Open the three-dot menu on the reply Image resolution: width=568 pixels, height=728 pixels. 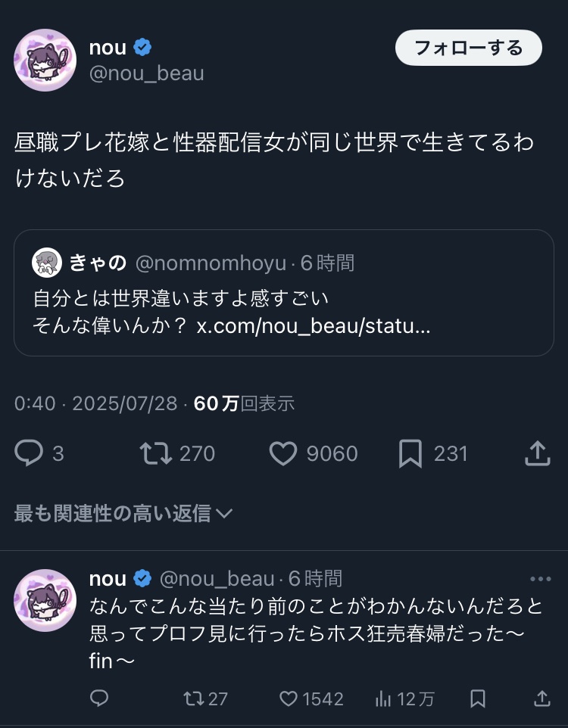[540, 580]
